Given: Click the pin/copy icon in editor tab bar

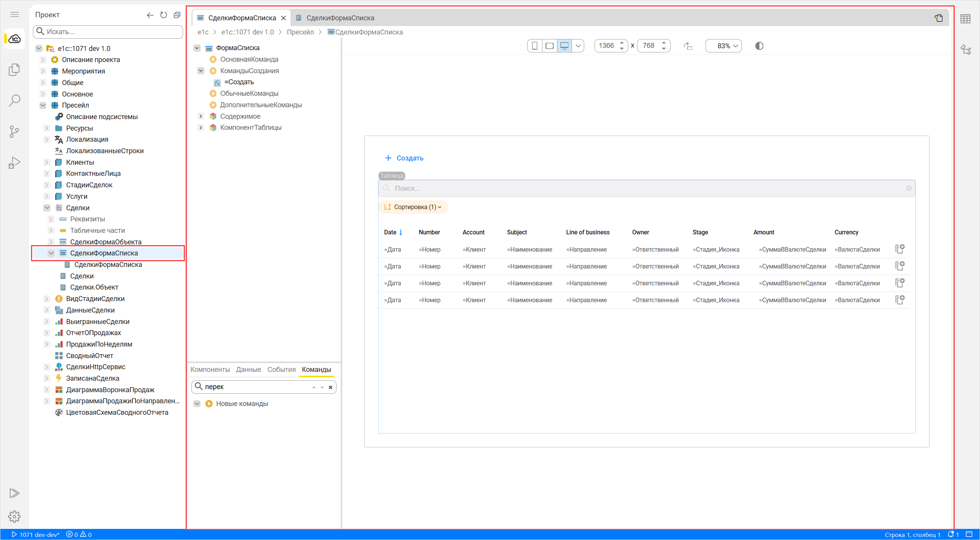Looking at the screenshot, I should click(939, 18).
